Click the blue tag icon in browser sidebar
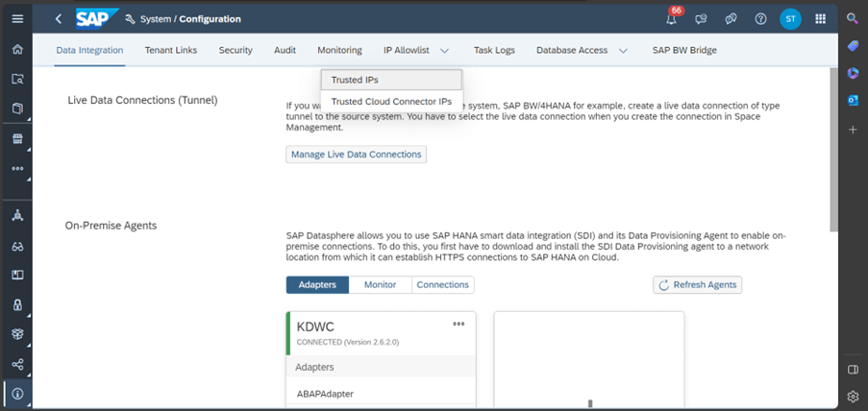Image resolution: width=868 pixels, height=411 pixels. 853,46
